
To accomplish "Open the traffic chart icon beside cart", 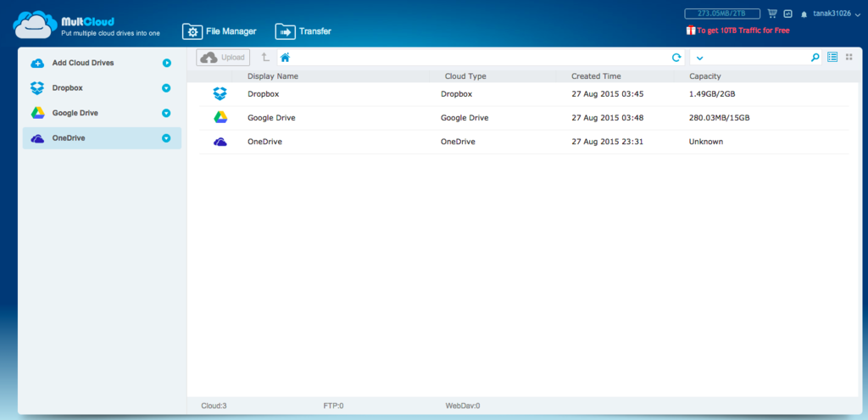I will pos(787,14).
